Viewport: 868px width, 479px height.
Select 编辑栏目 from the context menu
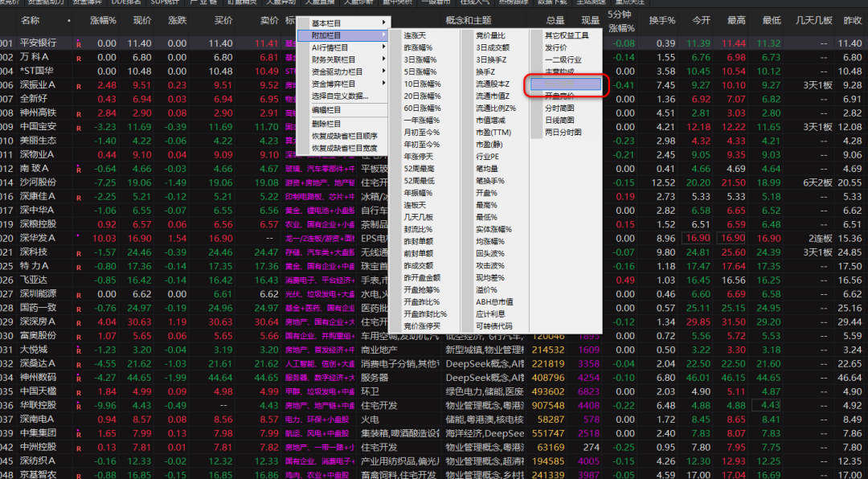[x=327, y=110]
